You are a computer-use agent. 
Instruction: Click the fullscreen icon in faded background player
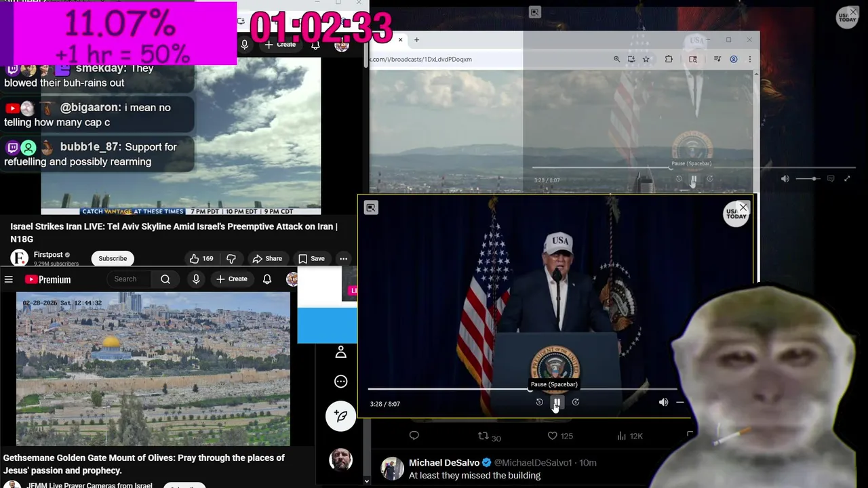click(847, 179)
